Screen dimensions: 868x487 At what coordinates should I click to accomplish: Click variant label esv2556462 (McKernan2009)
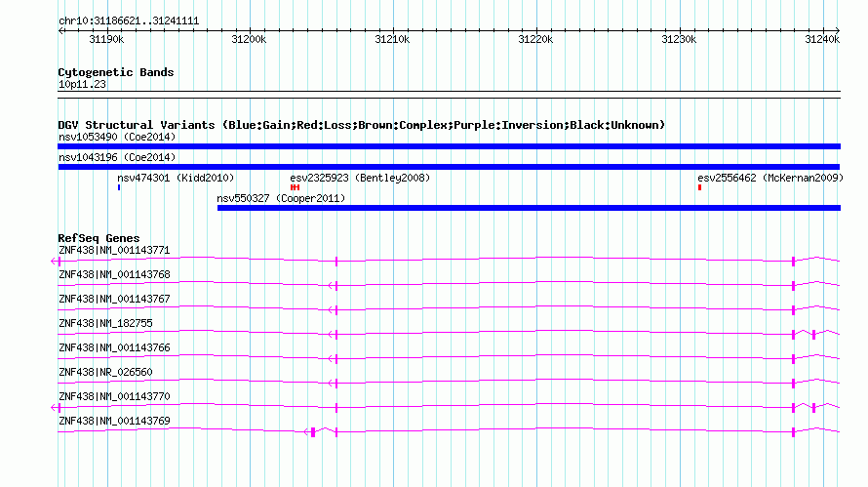(x=770, y=178)
